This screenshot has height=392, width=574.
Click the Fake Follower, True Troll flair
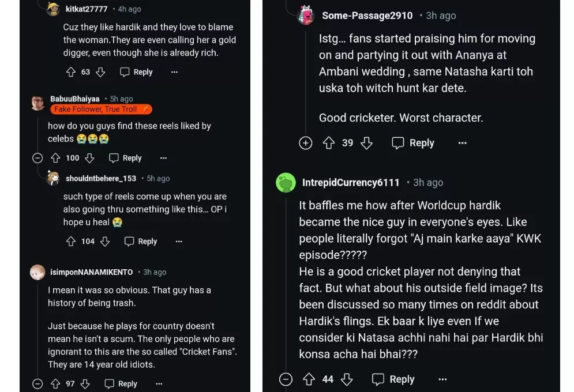point(101,109)
